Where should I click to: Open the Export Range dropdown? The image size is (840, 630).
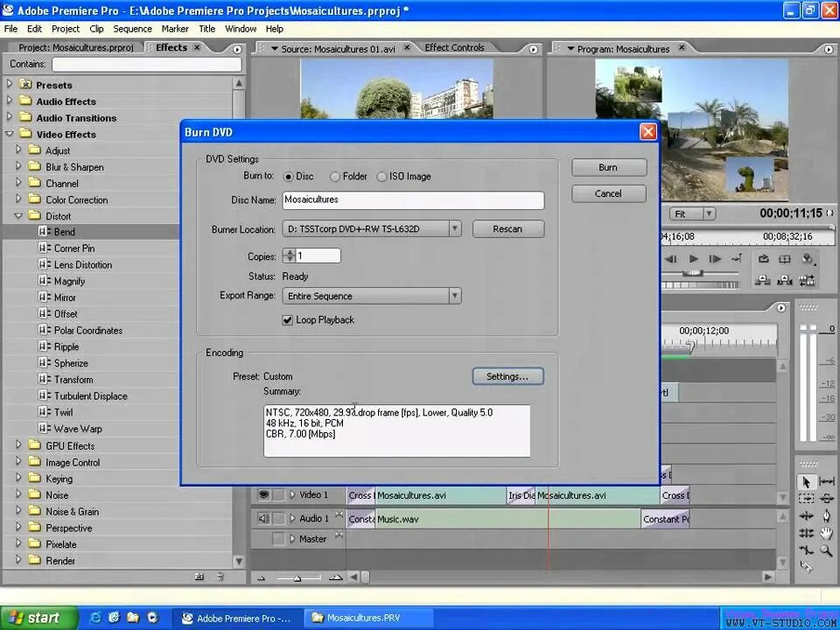(454, 296)
